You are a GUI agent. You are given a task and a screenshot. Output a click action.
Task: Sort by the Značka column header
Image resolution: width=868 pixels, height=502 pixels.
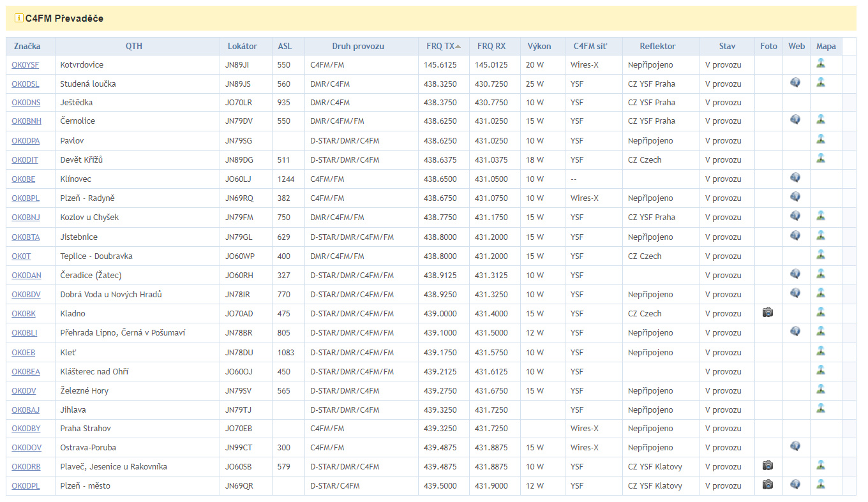coord(27,46)
